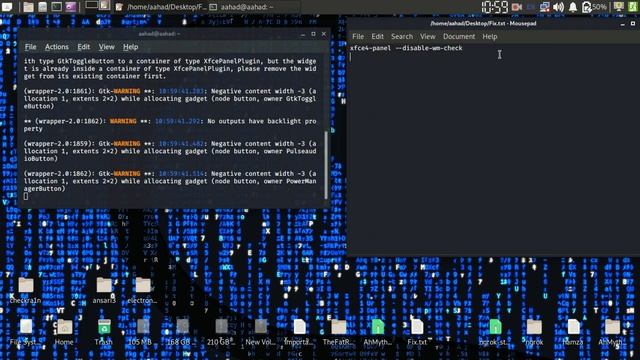Click the xfce4-panel command text in Mousepad
The width and height of the screenshot is (640, 360).
pos(406,48)
